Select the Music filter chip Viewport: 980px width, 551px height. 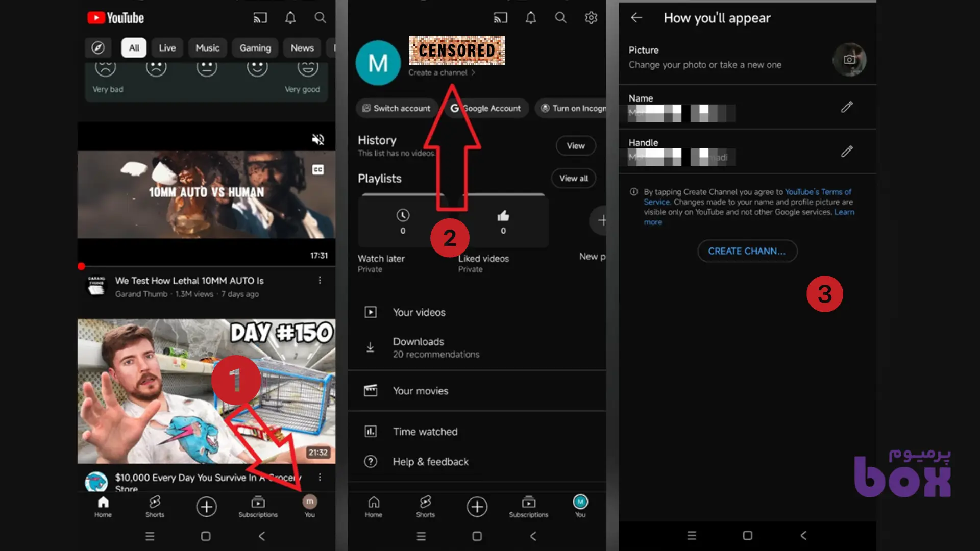point(207,48)
